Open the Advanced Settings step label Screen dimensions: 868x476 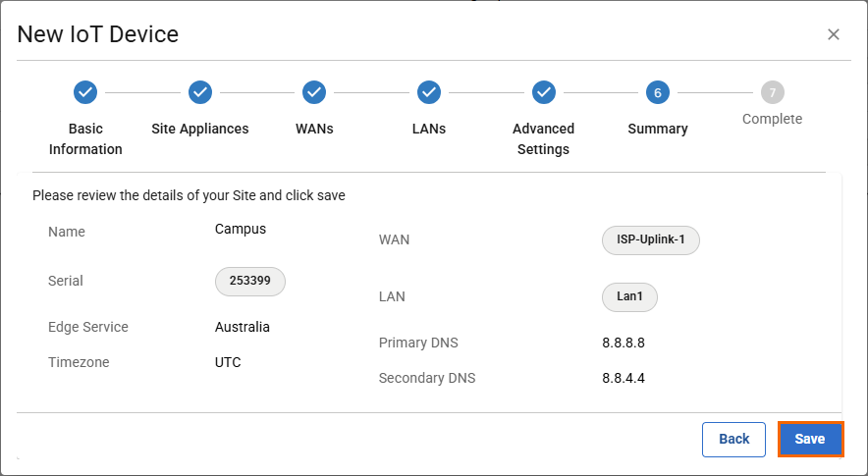543,138
